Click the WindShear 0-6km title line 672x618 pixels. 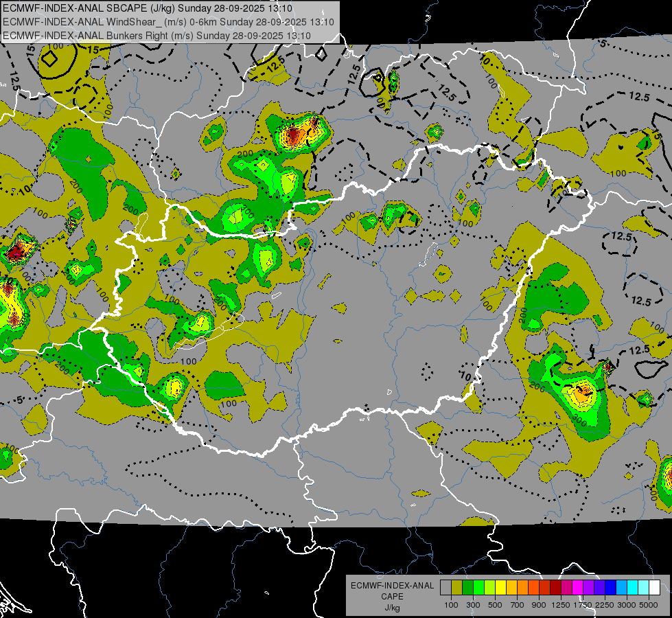point(168,22)
